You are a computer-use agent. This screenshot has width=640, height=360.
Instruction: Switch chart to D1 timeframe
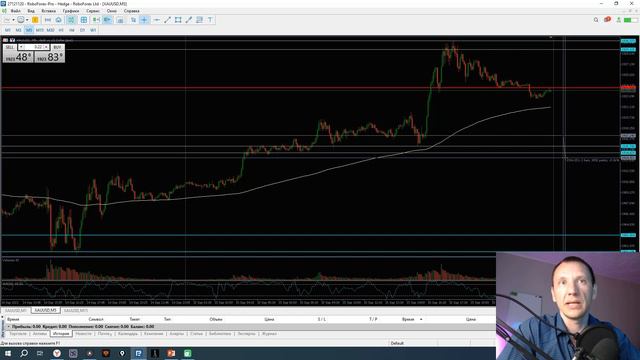pos(82,30)
